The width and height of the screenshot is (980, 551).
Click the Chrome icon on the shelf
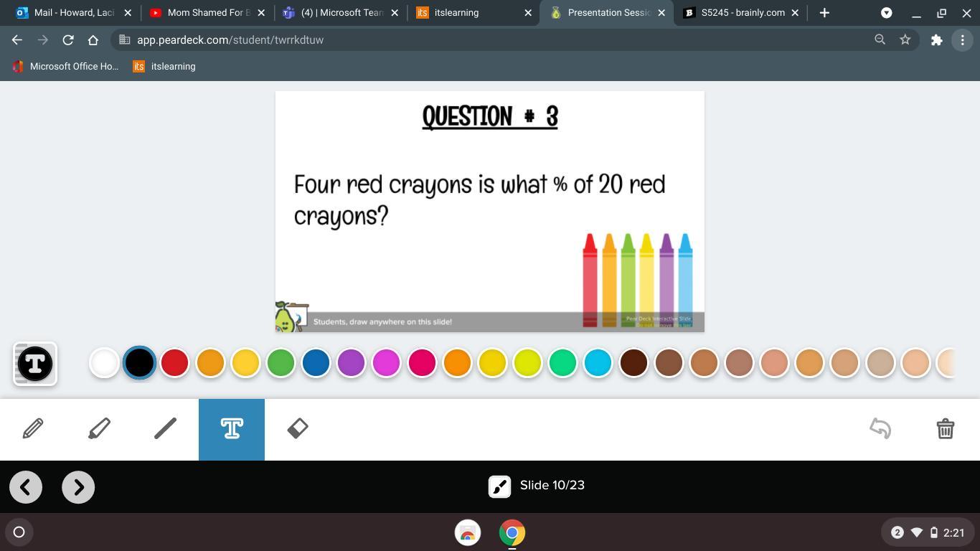[512, 532]
